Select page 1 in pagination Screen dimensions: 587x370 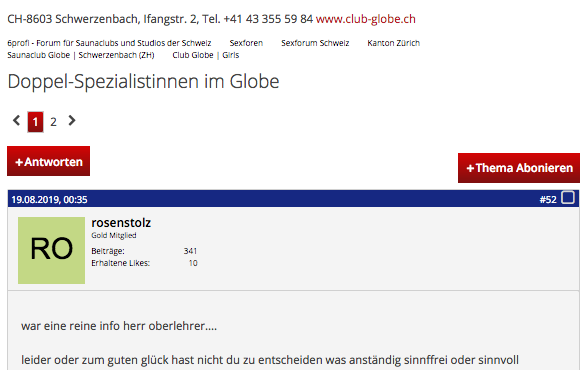point(35,122)
